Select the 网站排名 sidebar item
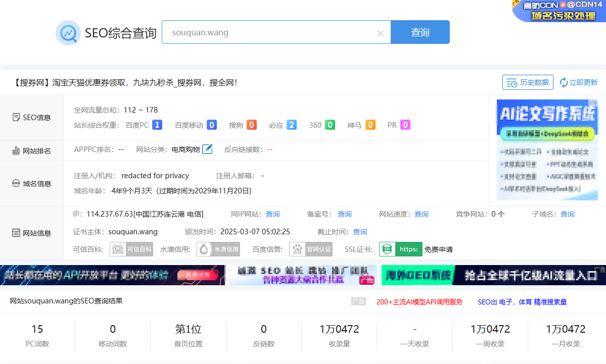Image resolution: width=606 pixels, height=364 pixels. (31, 150)
